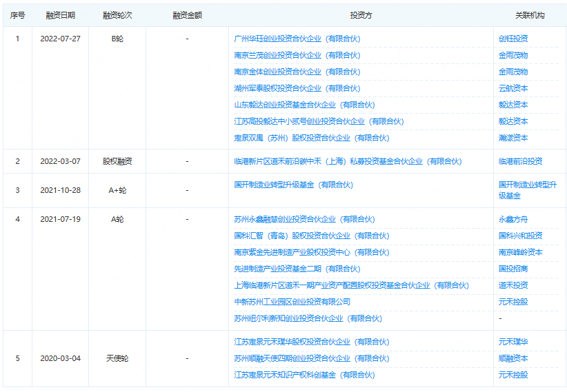Image resolution: width=567 pixels, height=392 pixels.
Task: Click 中新苏州工业园区创业投资有限公司 link
Action: click(292, 302)
